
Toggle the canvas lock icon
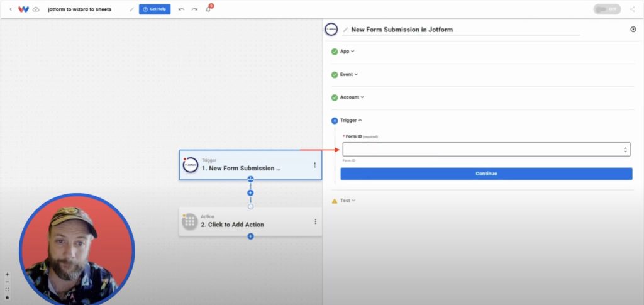7,297
